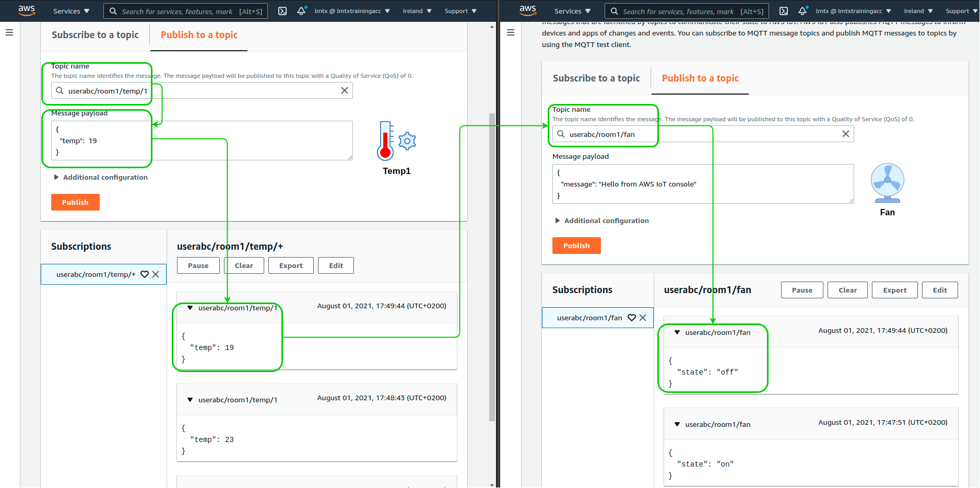The height and width of the screenshot is (488, 980).
Task: Collapse 17:48:43 temp/1 message
Action: (x=190, y=400)
